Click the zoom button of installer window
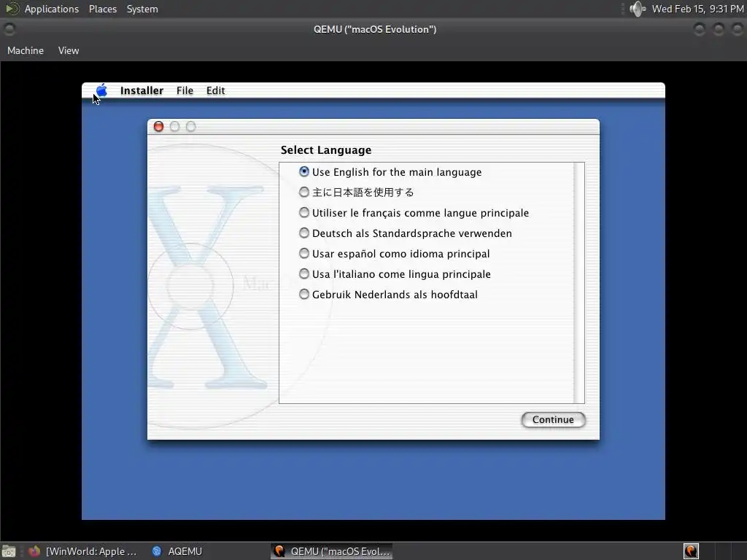This screenshot has height=560, width=747. [x=190, y=126]
